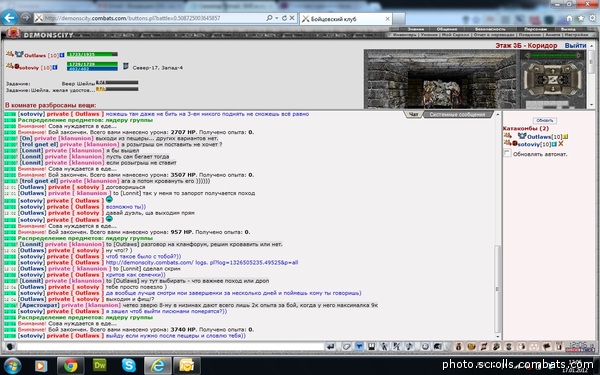Open Google Chrome from the taskbar
The width and height of the screenshot is (600, 375).
[x=70, y=365]
